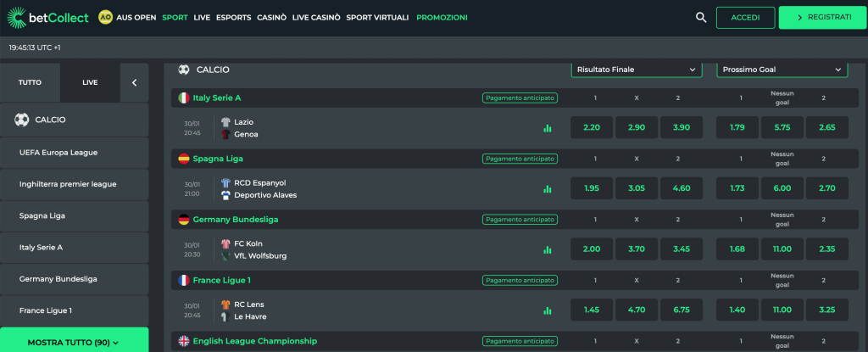The height and width of the screenshot is (352, 868).
Task: Click the RC Lens jersey icon
Action: [x=225, y=305]
